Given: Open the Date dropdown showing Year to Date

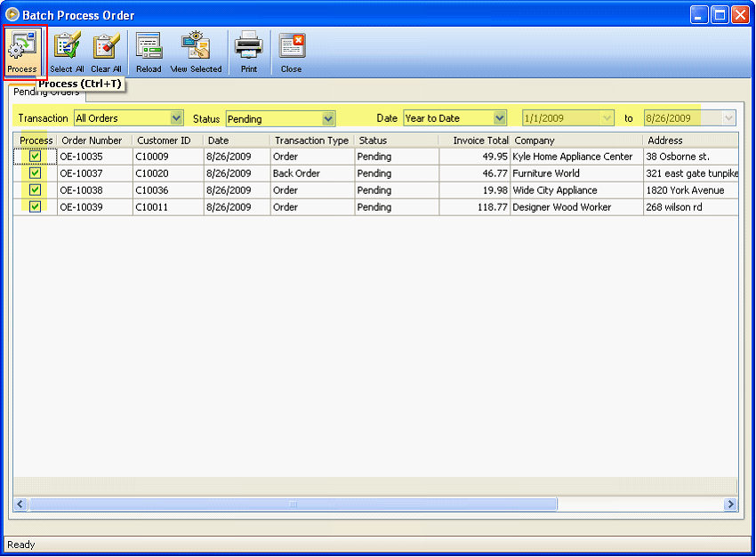Looking at the screenshot, I should click(x=500, y=117).
